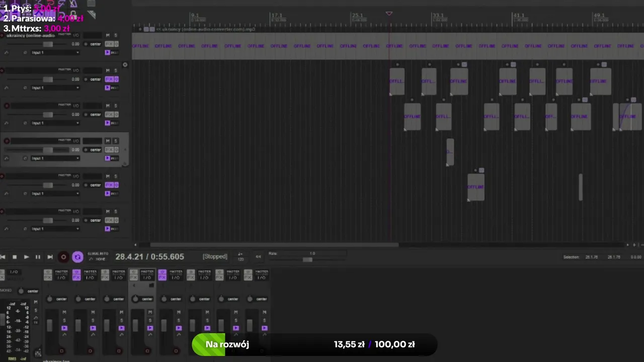The height and width of the screenshot is (362, 644).
Task: Mute the second track in track panel
Action: pyautogui.click(x=107, y=70)
